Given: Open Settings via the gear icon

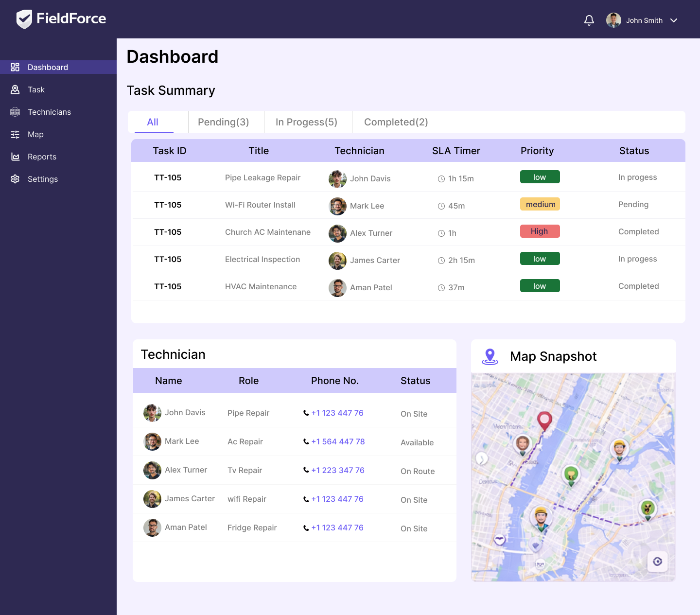Looking at the screenshot, I should coord(15,179).
